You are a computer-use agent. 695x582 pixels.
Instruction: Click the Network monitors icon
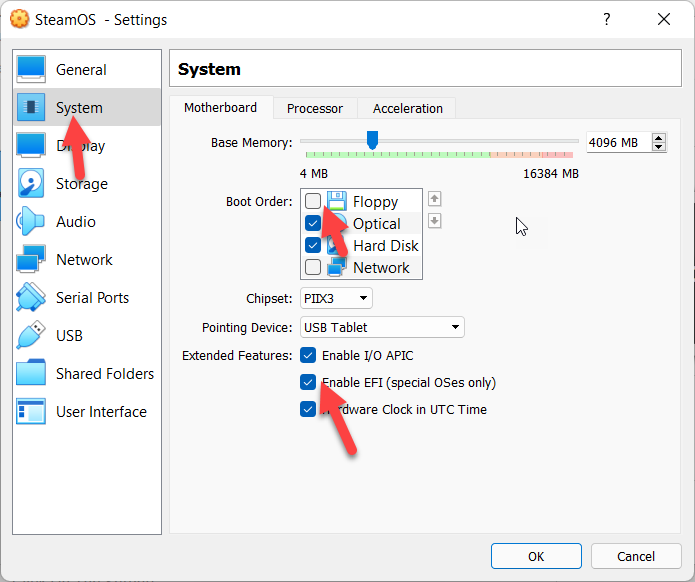click(x=31, y=260)
